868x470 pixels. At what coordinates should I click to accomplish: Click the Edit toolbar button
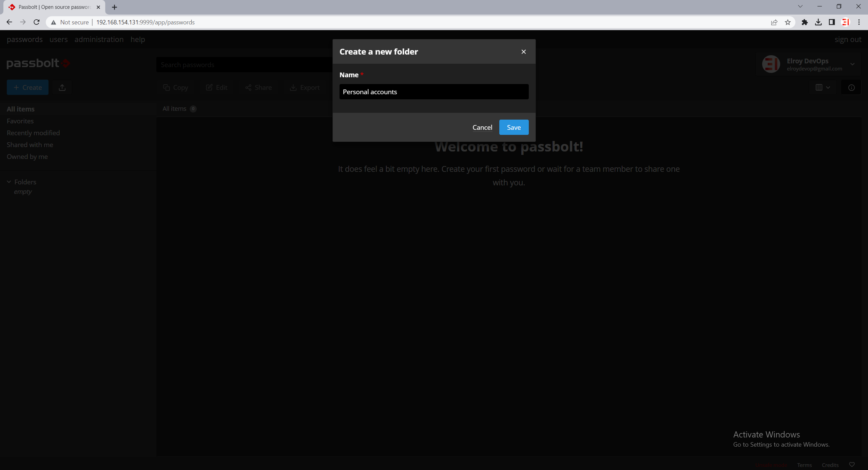pyautogui.click(x=216, y=87)
